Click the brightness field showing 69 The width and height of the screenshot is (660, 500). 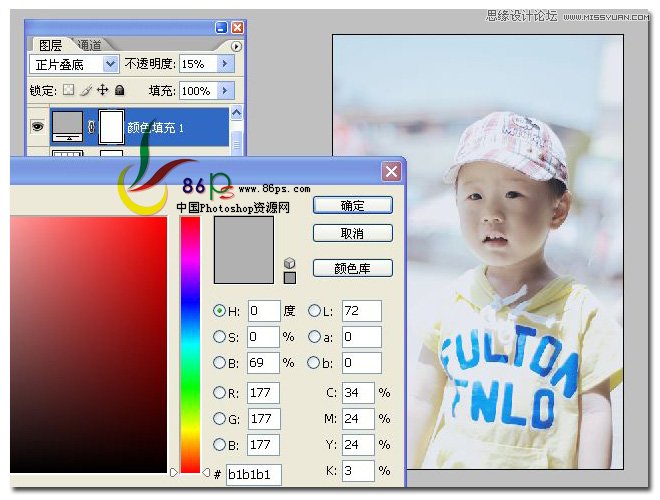point(263,363)
